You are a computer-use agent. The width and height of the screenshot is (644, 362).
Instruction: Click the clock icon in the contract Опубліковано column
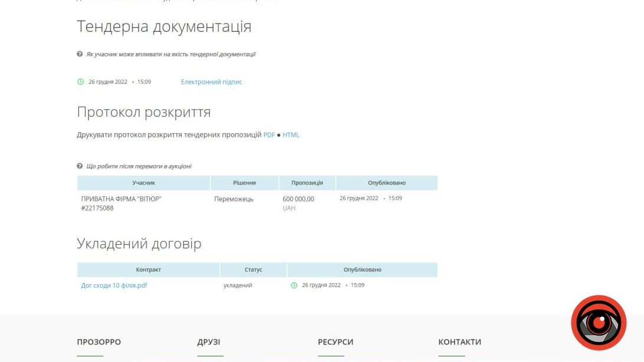[294, 284]
